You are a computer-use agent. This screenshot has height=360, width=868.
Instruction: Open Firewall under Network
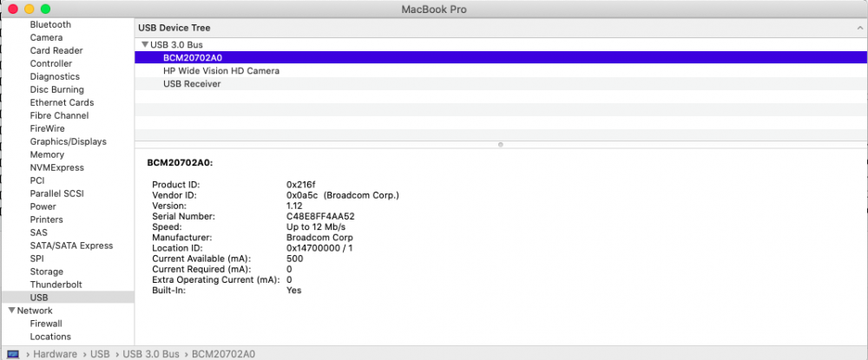point(47,324)
